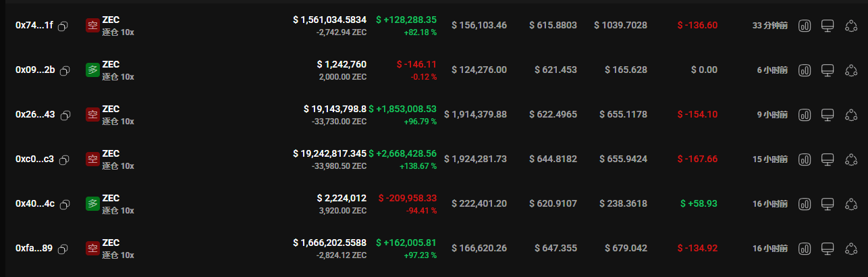Click monitor icon in 0x40...4c row
The height and width of the screenshot is (277, 868).
[x=828, y=204]
